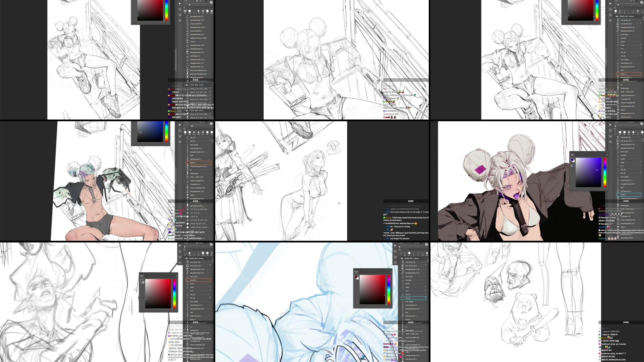Select the 150-size round brush tip preview

190,11
